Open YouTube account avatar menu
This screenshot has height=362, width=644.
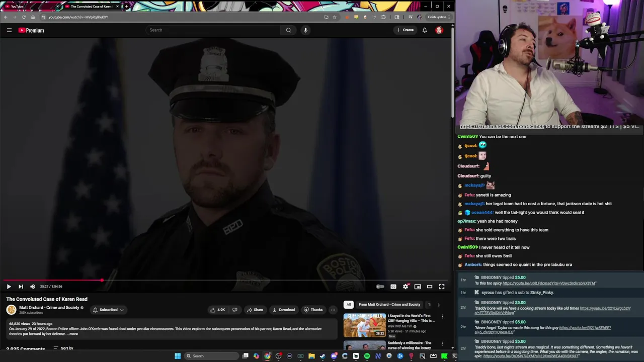(439, 30)
